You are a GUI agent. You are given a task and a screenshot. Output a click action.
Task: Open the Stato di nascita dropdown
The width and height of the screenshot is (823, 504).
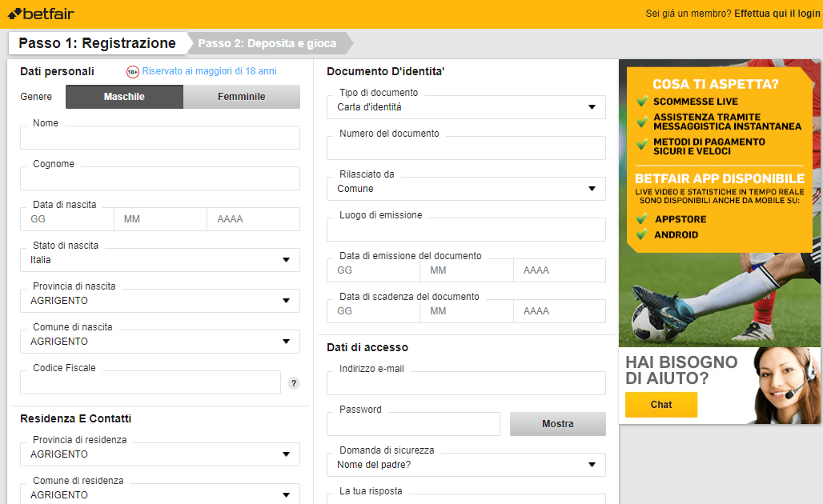pos(160,260)
